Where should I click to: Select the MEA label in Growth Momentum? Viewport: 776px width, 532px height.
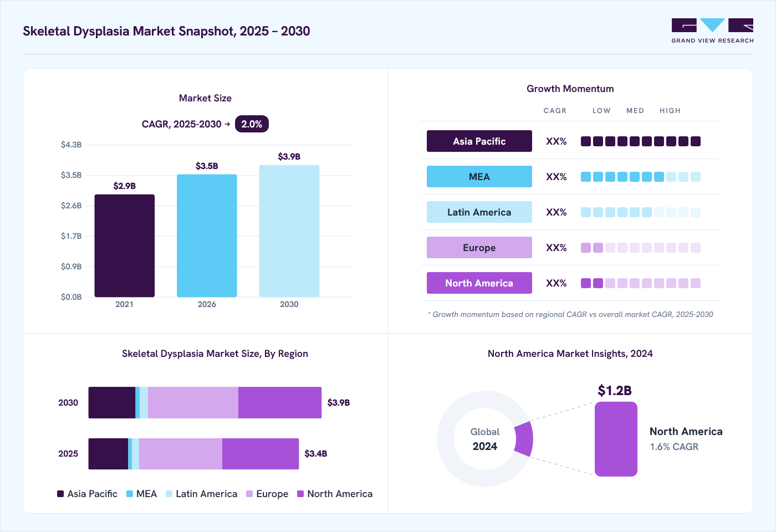coord(479,177)
